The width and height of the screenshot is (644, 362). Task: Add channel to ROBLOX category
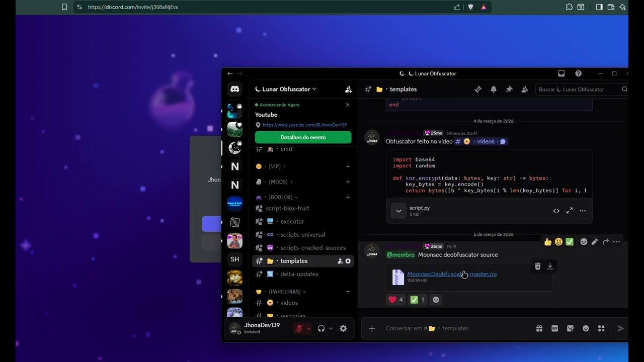pyautogui.click(x=348, y=198)
